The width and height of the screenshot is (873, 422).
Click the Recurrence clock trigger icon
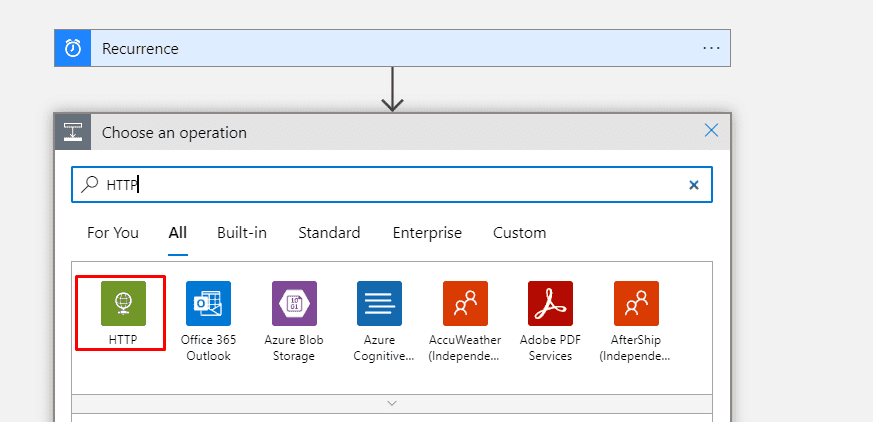(73, 48)
